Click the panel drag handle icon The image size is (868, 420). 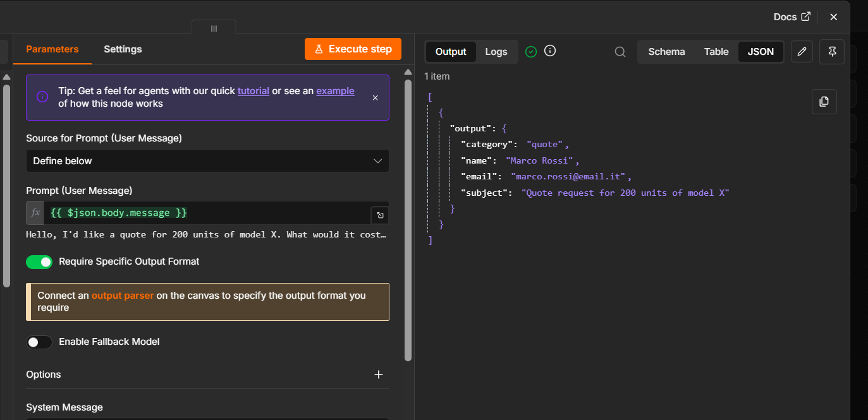(214, 28)
